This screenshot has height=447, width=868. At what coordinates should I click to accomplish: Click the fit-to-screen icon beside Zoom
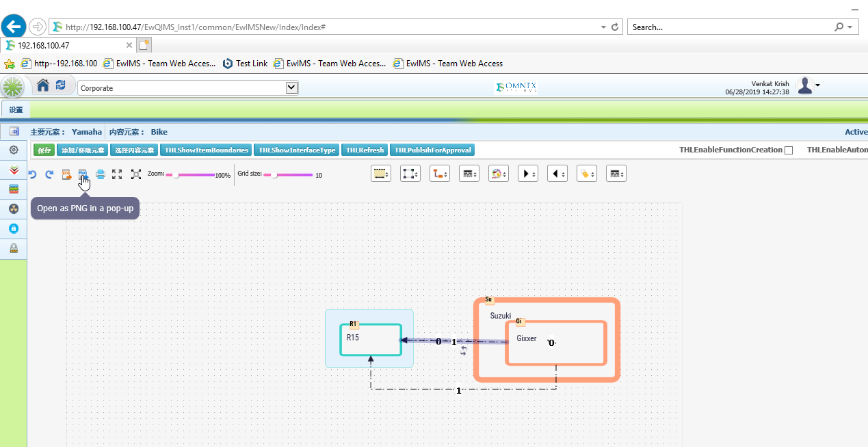tap(135, 175)
